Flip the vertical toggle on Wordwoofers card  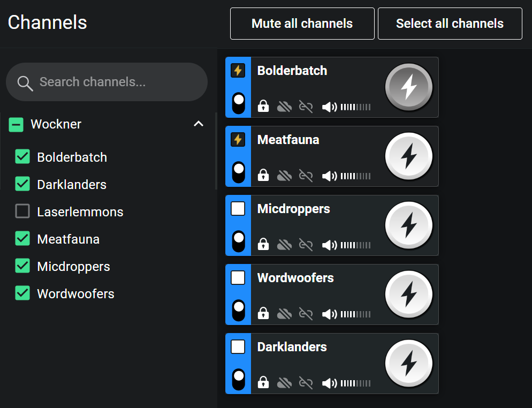(239, 310)
